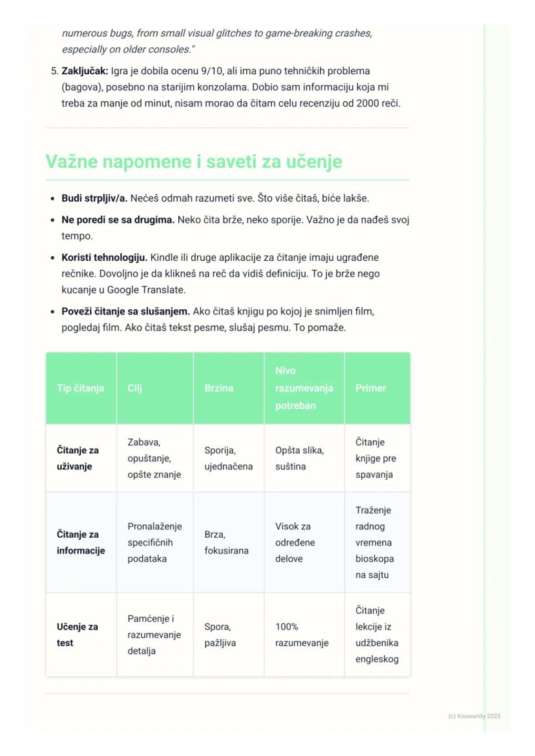Click the "Tip čitanja" table column header

[x=81, y=388]
